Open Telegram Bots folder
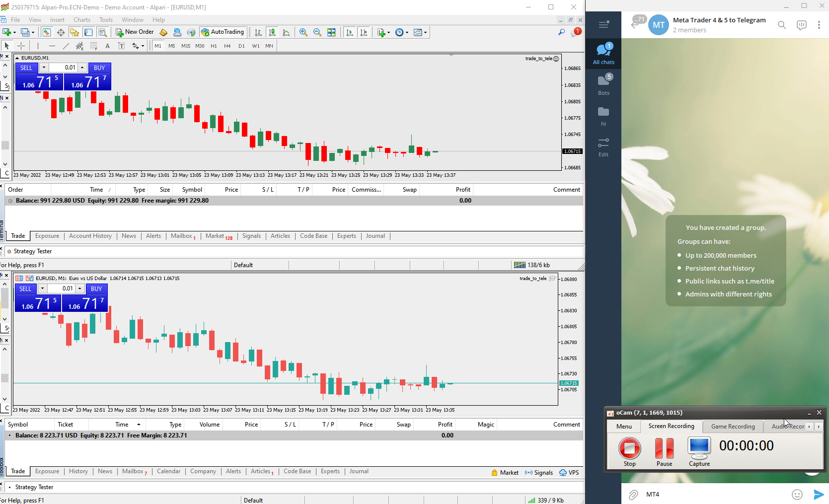The width and height of the screenshot is (829, 504). 603,84
